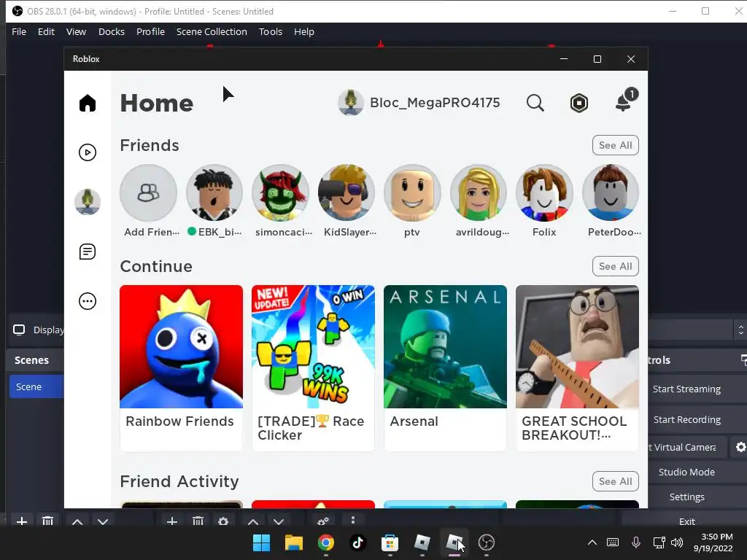
Task: Open friend PeterDoo... avatar
Action: (611, 192)
